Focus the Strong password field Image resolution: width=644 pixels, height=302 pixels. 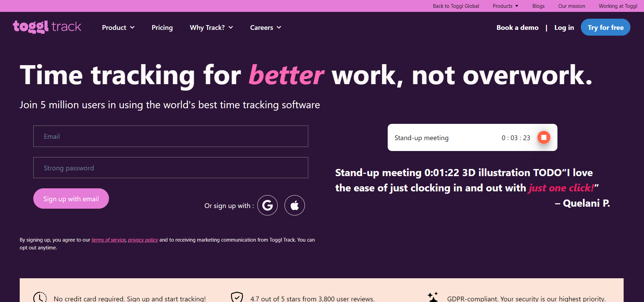171,168
